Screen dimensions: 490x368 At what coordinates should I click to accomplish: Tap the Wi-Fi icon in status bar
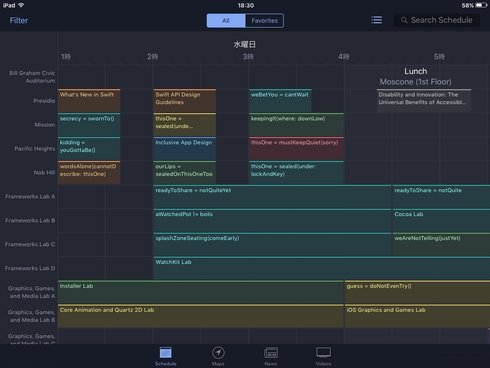(21, 5)
